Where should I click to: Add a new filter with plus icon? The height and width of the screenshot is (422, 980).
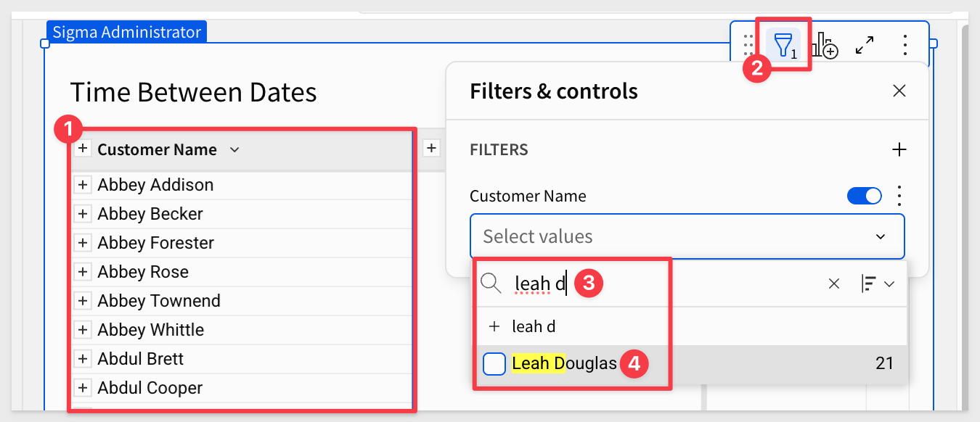(x=899, y=150)
